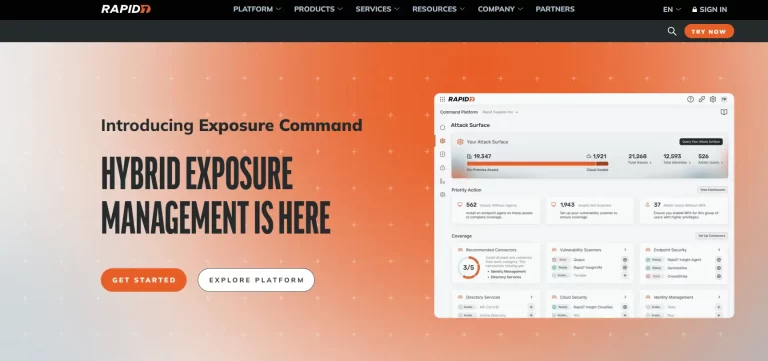The height and width of the screenshot is (361, 768).
Task: Click the link icon in dashboard header
Action: [701, 99]
